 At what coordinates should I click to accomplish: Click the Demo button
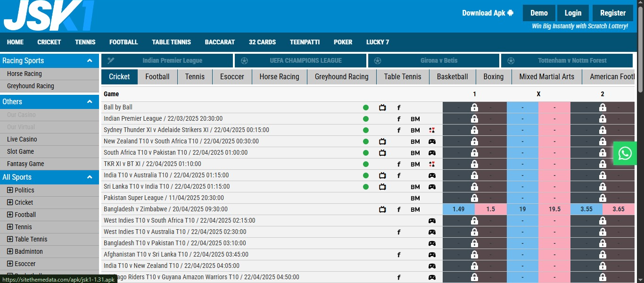point(539,13)
